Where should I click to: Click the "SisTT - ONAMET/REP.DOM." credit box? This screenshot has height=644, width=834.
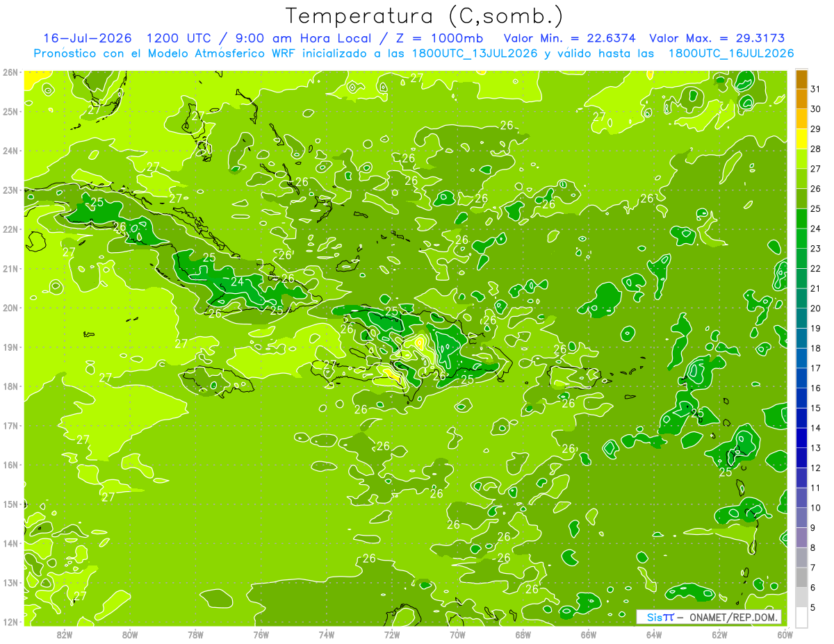(x=709, y=617)
